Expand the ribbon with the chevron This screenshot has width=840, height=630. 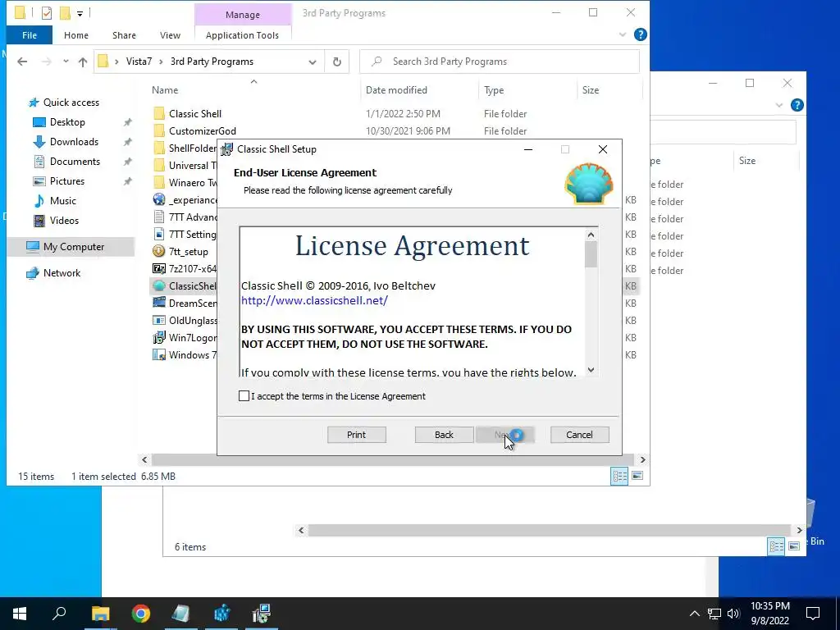tap(622, 35)
